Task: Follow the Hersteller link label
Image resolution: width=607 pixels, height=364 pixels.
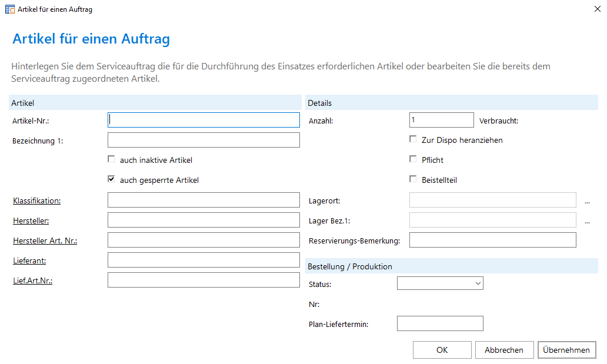Action: click(x=31, y=221)
